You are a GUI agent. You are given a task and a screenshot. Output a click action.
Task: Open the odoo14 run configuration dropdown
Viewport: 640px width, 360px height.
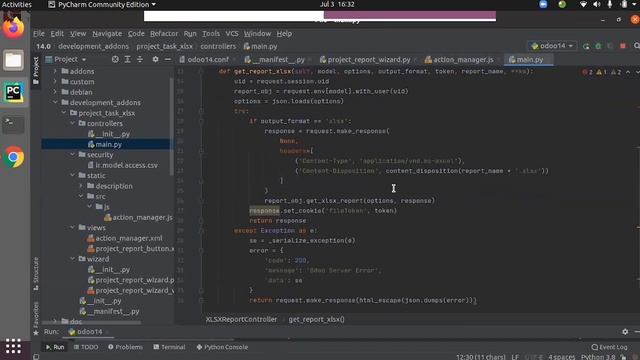pos(553,46)
